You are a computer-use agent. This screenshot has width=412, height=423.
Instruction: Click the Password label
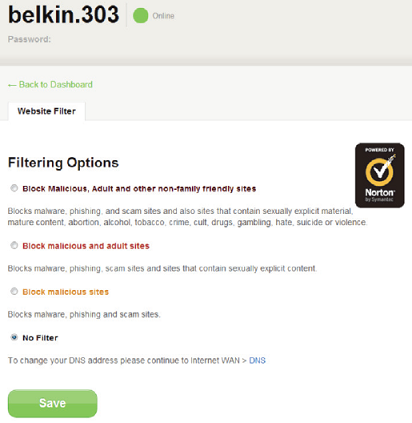[x=29, y=39]
